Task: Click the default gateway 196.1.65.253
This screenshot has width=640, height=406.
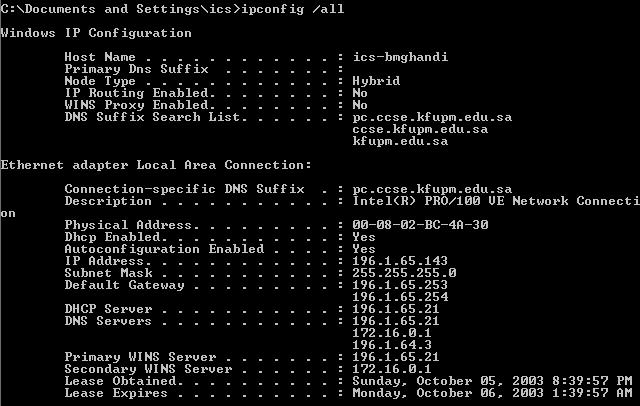Action: 400,285
